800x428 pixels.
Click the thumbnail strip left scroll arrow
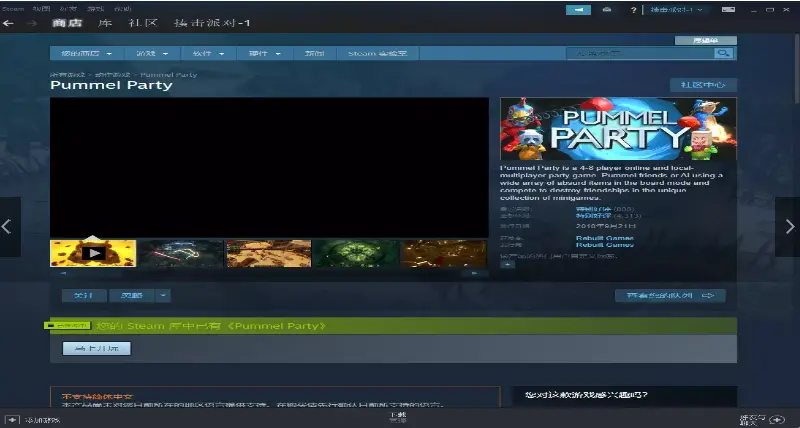tap(63, 273)
